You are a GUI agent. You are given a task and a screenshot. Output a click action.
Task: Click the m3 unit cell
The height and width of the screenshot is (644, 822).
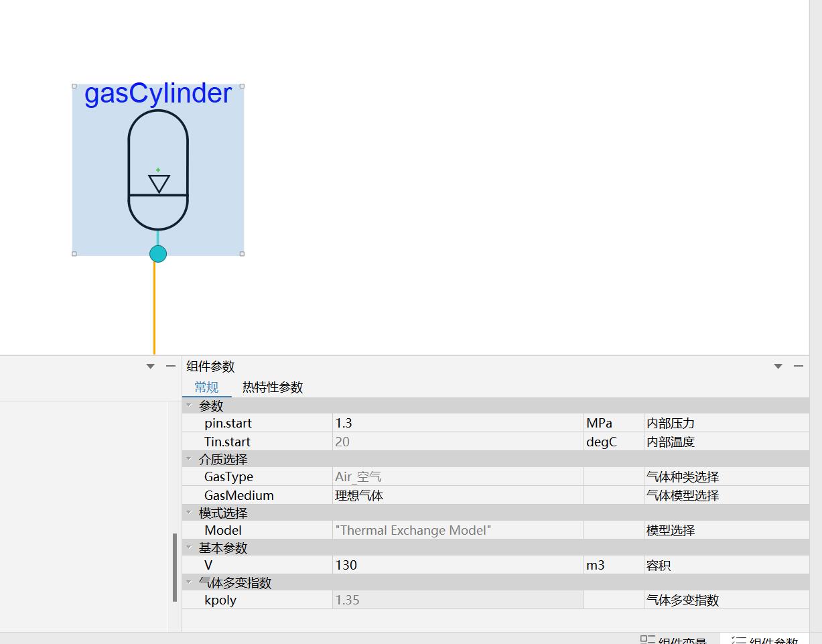[614, 565]
